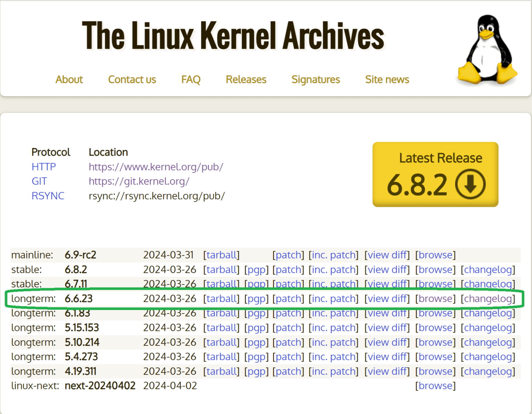The image size is (532, 414).
Task: Click the download arrow on Latest Release
Action: pyautogui.click(x=470, y=185)
